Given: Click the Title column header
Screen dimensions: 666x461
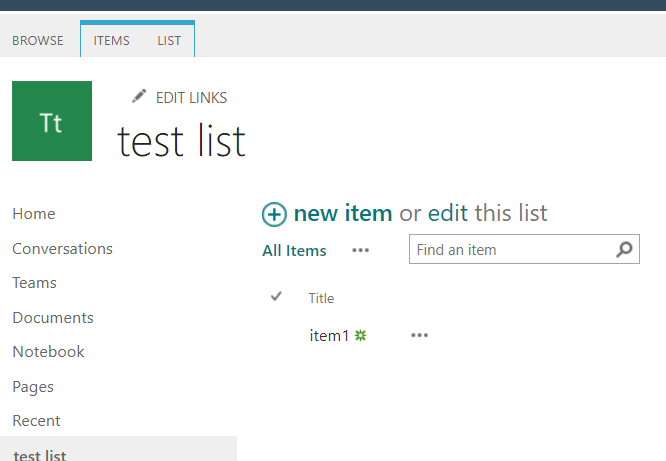Looking at the screenshot, I should pos(321,298).
